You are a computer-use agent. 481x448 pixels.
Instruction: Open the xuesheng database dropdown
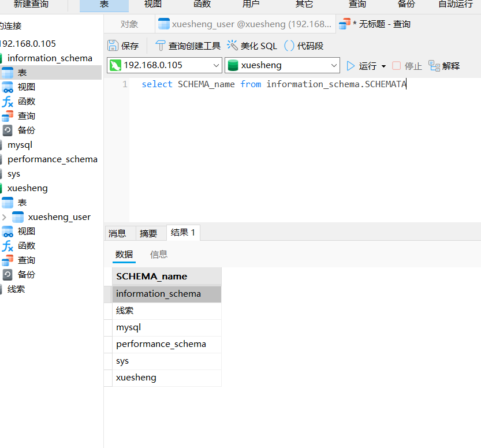coord(333,65)
